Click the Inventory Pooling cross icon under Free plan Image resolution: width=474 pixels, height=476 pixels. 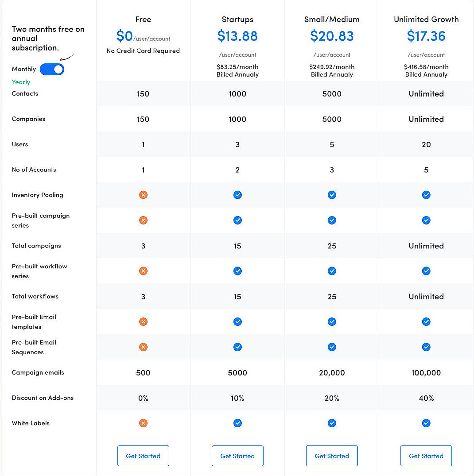click(x=143, y=195)
